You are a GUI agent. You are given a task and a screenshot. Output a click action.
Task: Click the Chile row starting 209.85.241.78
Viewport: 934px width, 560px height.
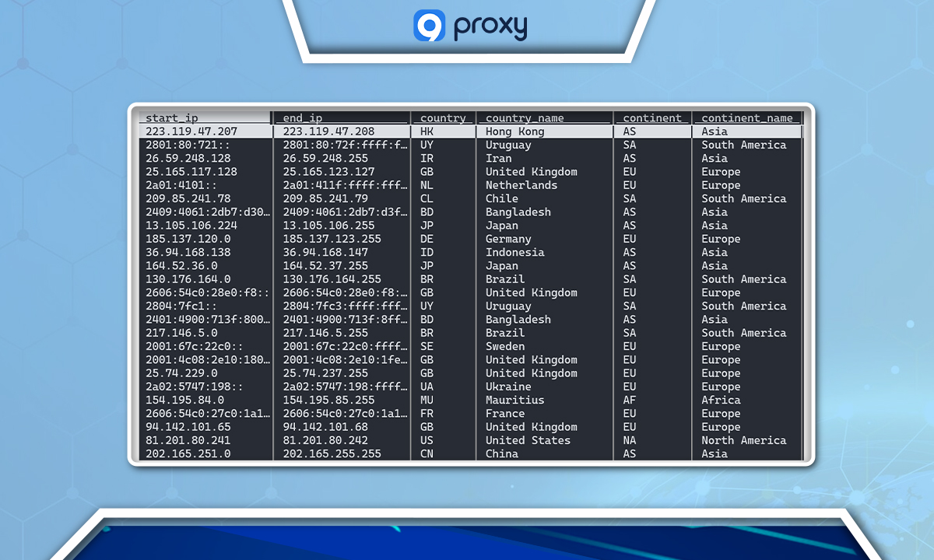[x=467, y=198]
